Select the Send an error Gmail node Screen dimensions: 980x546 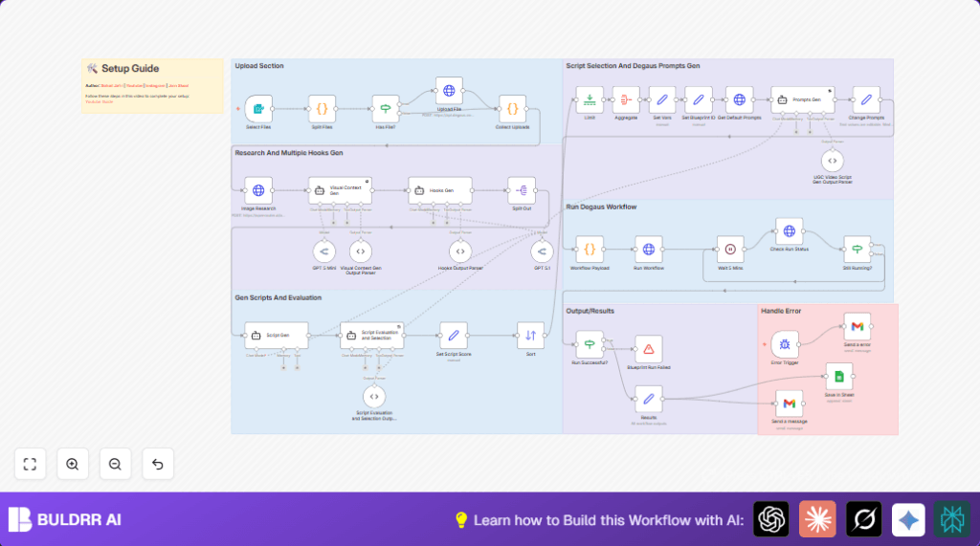[857, 327]
